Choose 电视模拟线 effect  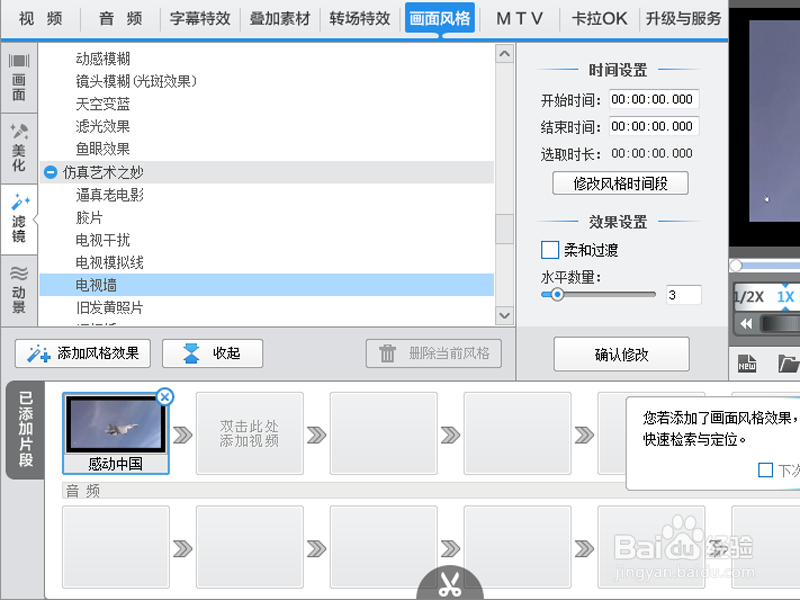(x=110, y=263)
